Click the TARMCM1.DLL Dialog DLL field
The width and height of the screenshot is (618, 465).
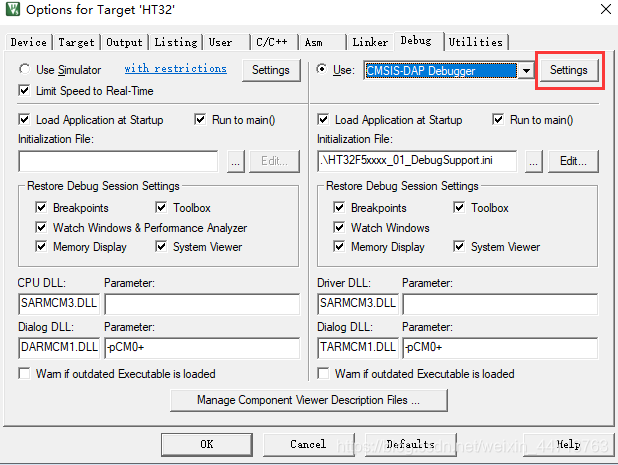(x=358, y=348)
